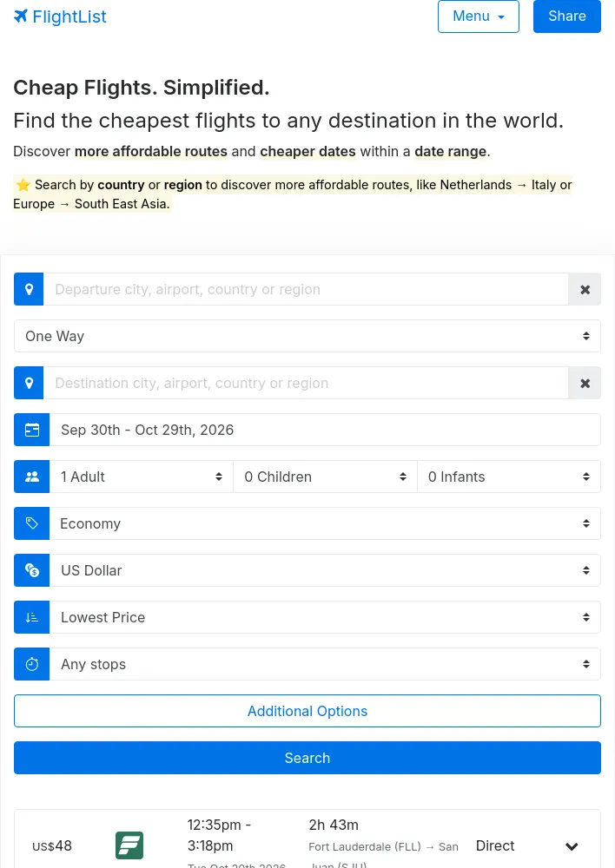Open the Menu dropdown in header

tap(478, 16)
